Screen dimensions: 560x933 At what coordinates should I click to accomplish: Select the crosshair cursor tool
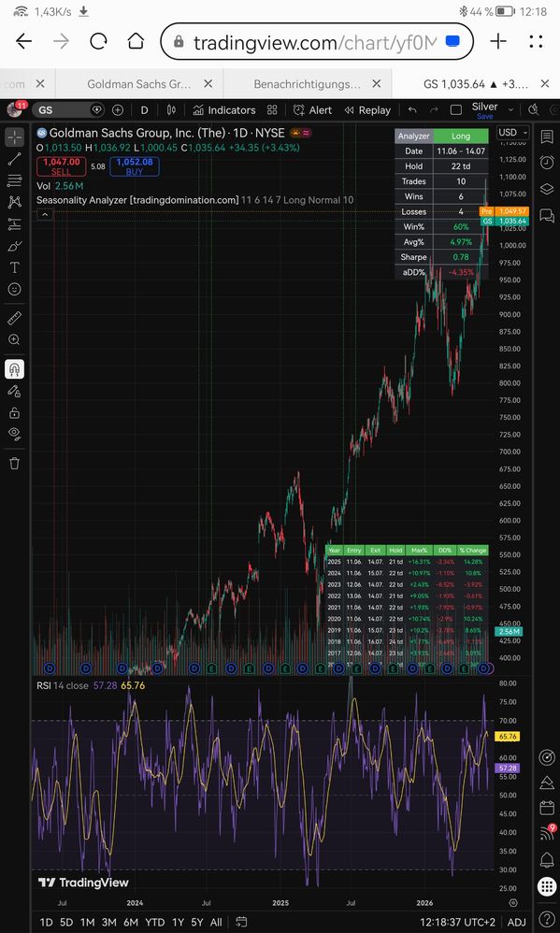click(x=14, y=136)
